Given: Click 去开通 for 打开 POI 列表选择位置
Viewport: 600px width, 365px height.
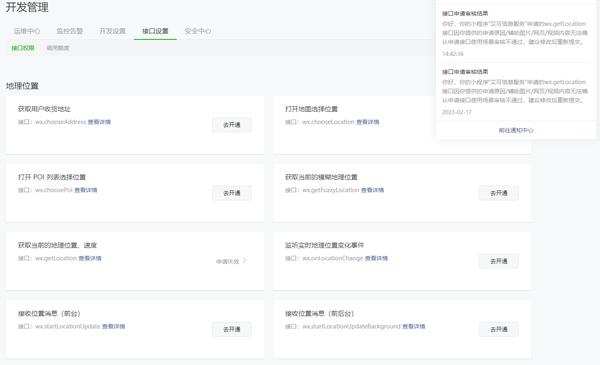Looking at the screenshot, I should point(232,193).
